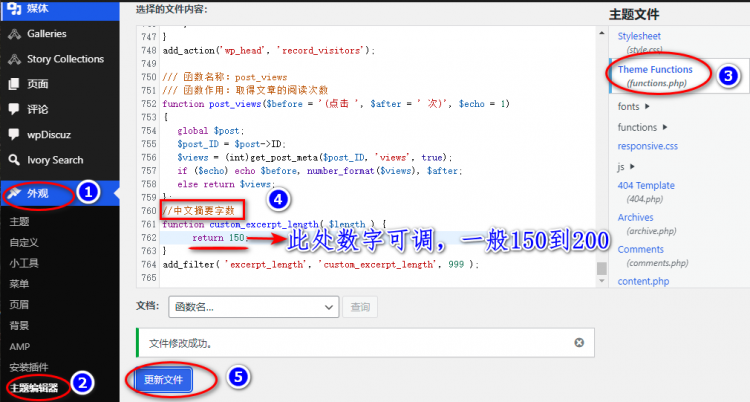Image resolution: width=750 pixels, height=402 pixels.
Task: Click code editor scrollbar up arrow
Action: (602, 33)
